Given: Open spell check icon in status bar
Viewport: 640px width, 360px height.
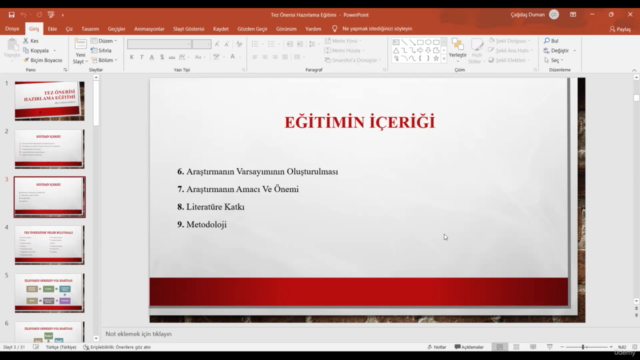Looking at the screenshot, I should click(36, 347).
